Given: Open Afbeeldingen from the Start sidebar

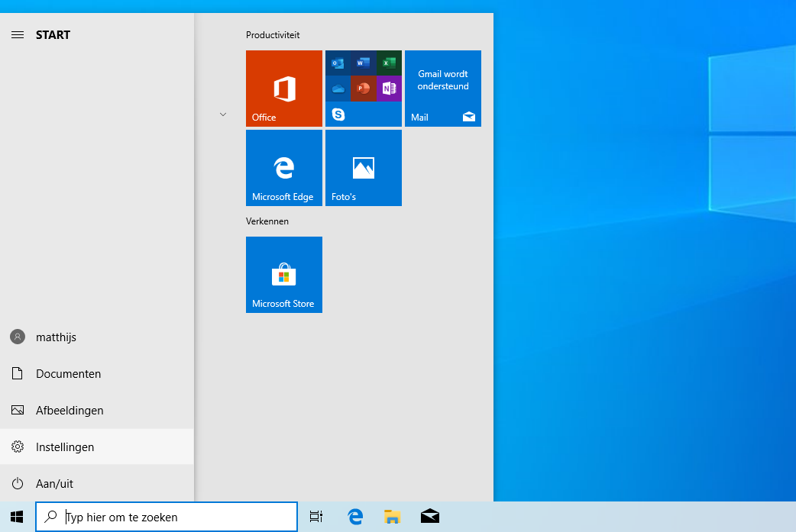Looking at the screenshot, I should [x=69, y=411].
